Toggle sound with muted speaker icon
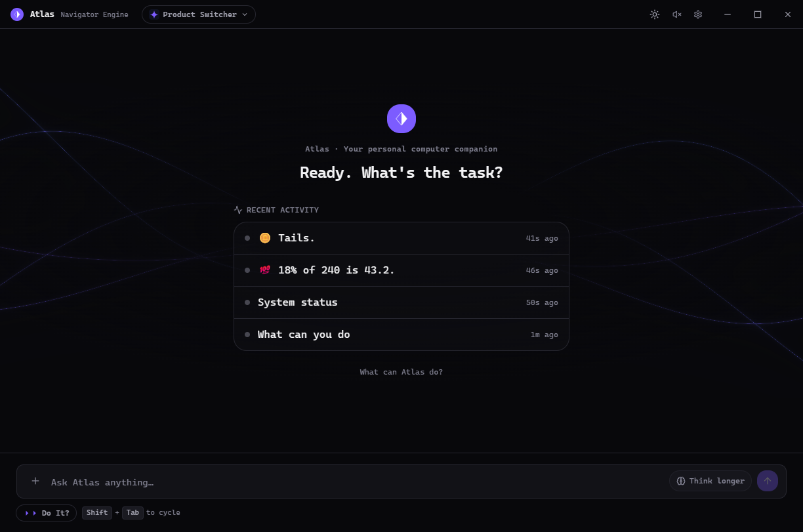This screenshot has height=532, width=803. [x=676, y=14]
